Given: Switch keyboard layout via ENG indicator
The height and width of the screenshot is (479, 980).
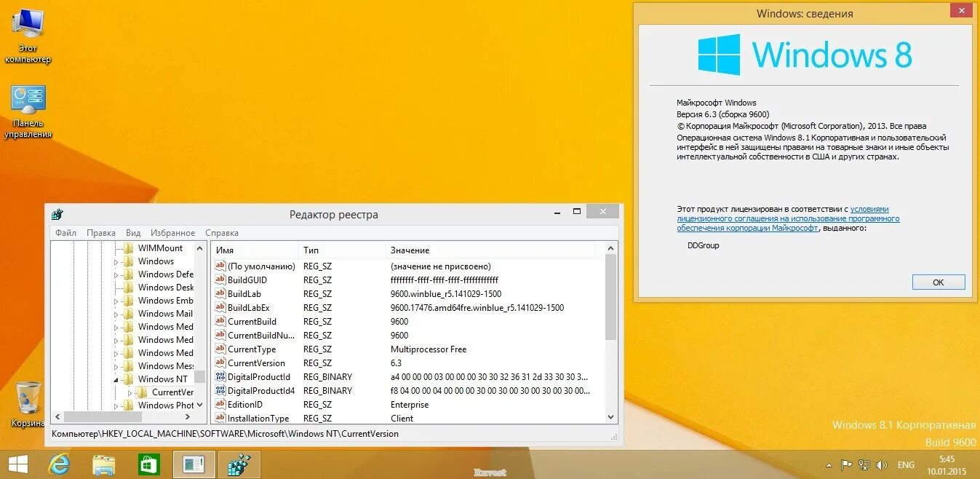Looking at the screenshot, I should [906, 464].
